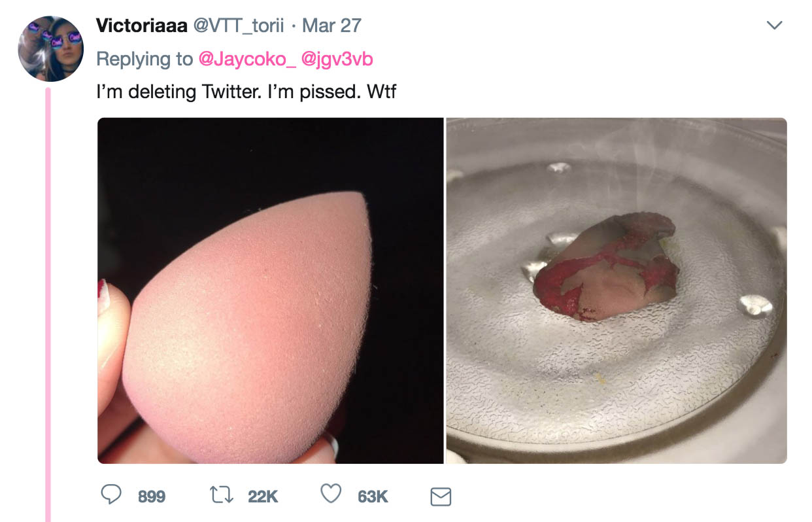The height and width of the screenshot is (522, 812).
Task: Click the Mar 27 timestamp
Action: pos(331,26)
